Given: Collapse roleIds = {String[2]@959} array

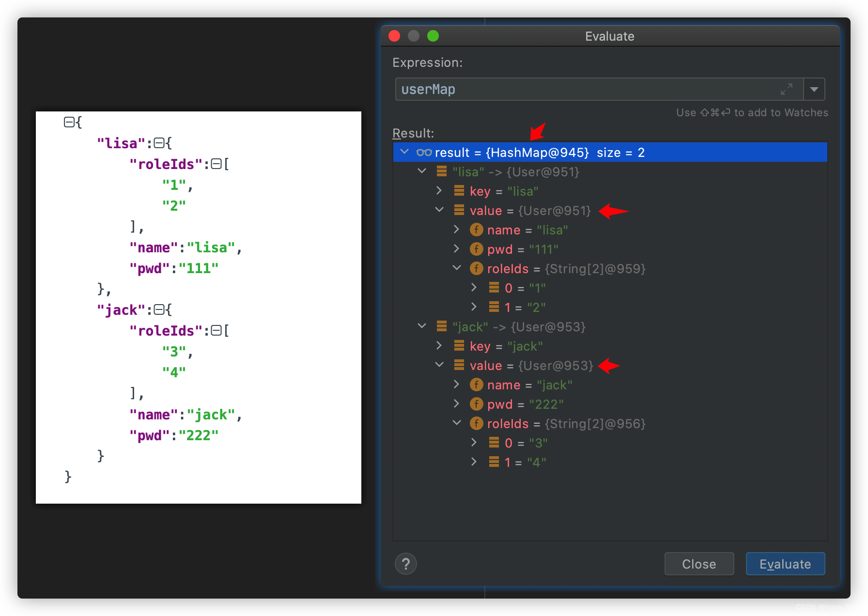Looking at the screenshot, I should point(457,268).
